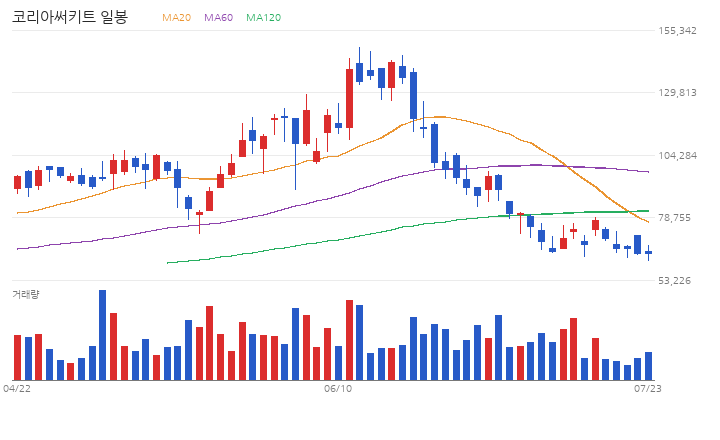Click the tallest blue volume bar
Screen dimensions: 720x440
pos(102,335)
